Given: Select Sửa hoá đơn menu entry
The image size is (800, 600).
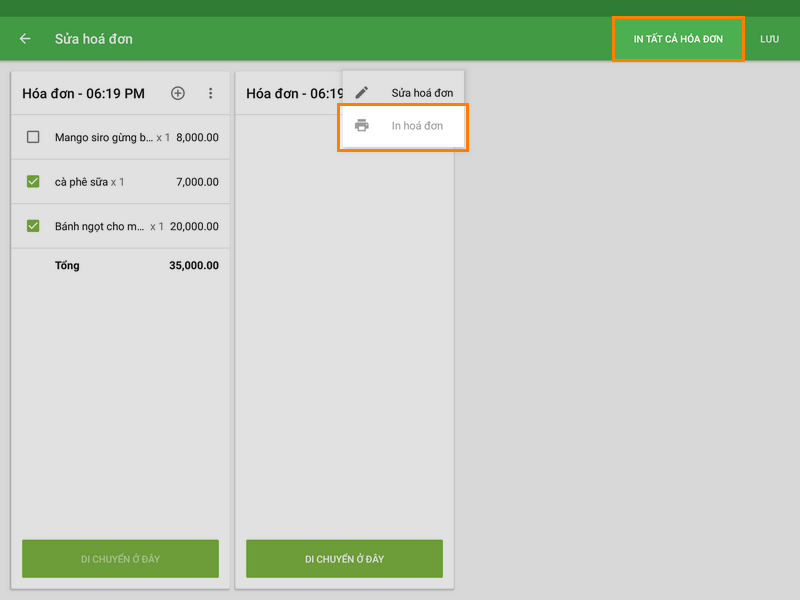Looking at the screenshot, I should (403, 92).
